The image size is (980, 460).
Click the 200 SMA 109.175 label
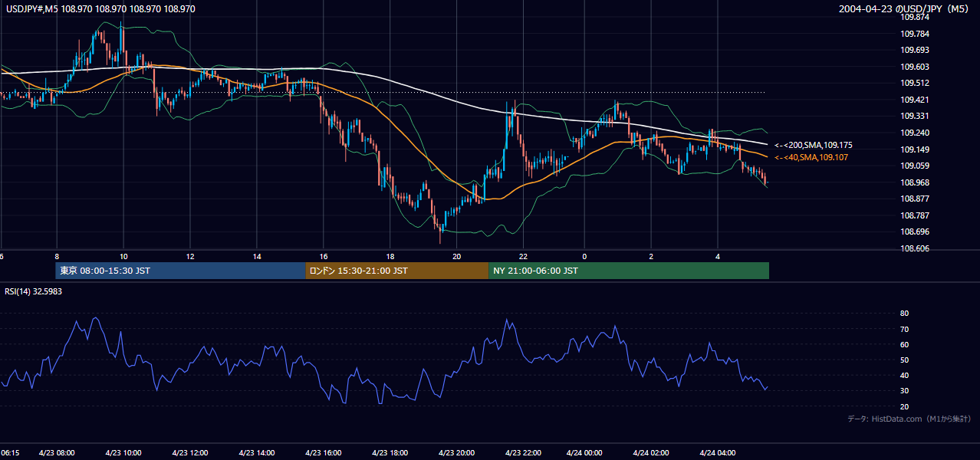point(814,145)
